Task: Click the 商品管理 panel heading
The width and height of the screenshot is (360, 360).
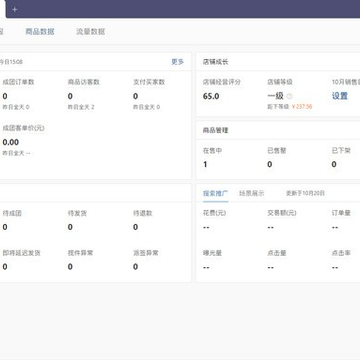Action: [215, 130]
